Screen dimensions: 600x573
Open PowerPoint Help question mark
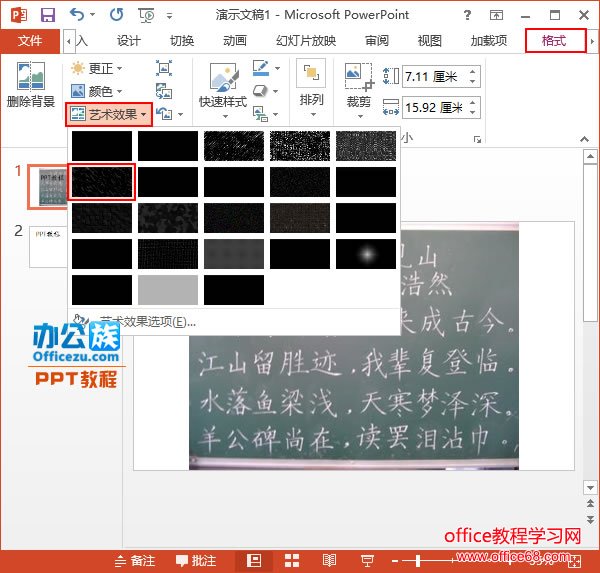(467, 15)
